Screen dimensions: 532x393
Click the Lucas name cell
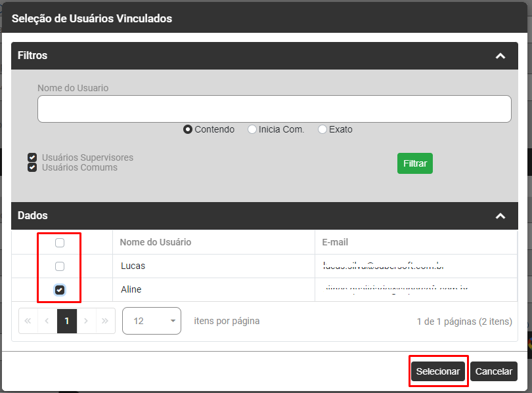click(213, 266)
